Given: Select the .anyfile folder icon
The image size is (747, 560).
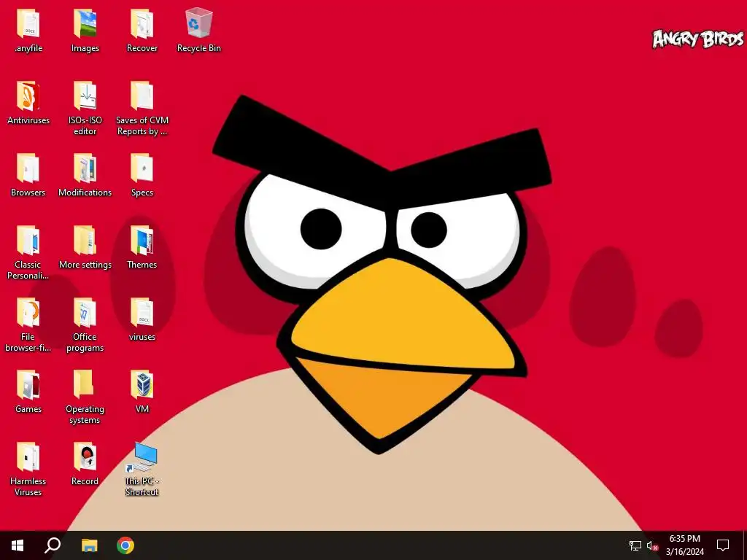Looking at the screenshot, I should (28, 23).
